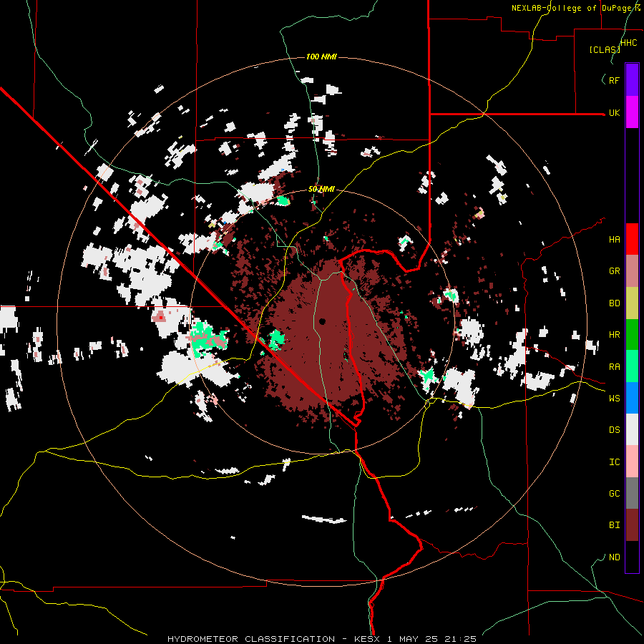The height and width of the screenshot is (644, 644).
Task: Click the HR legend label
Action: tap(614, 335)
